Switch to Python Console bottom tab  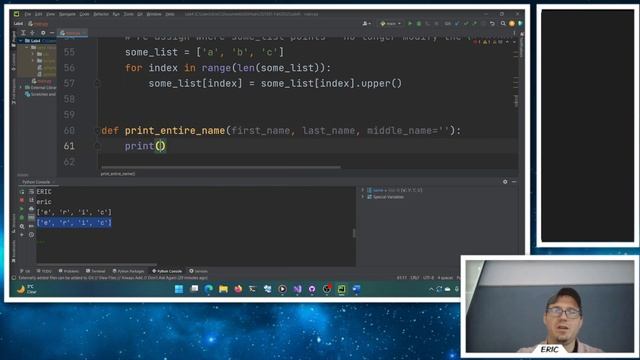click(x=167, y=271)
